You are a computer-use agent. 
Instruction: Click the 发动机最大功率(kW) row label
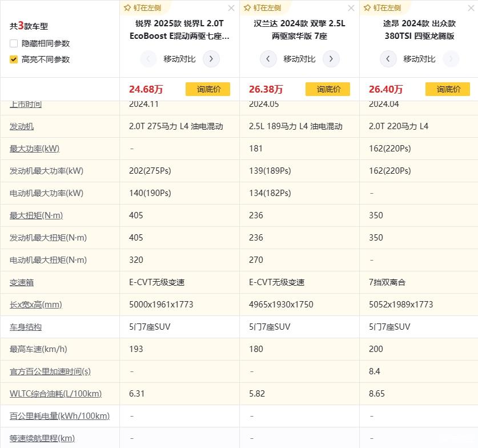(x=46, y=171)
